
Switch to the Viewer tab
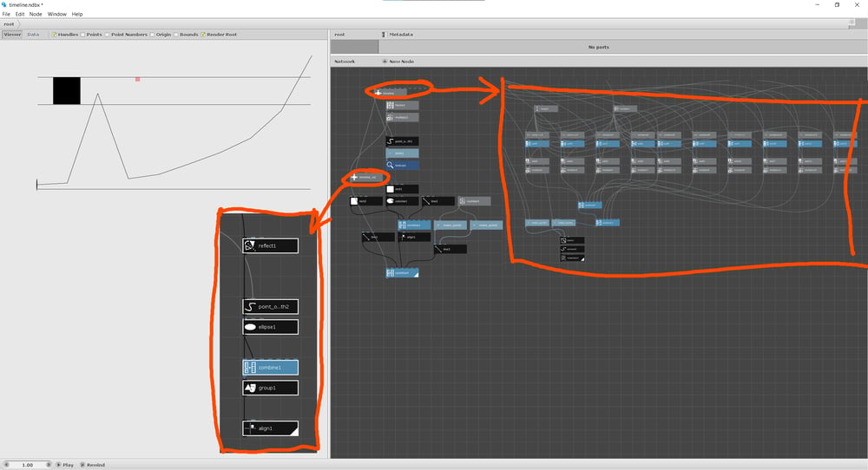(x=12, y=35)
